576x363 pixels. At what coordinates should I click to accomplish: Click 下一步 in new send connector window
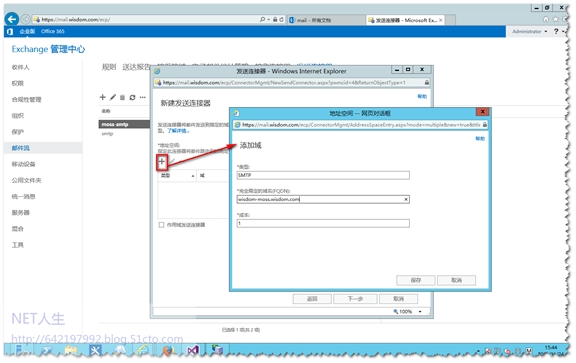tap(355, 299)
